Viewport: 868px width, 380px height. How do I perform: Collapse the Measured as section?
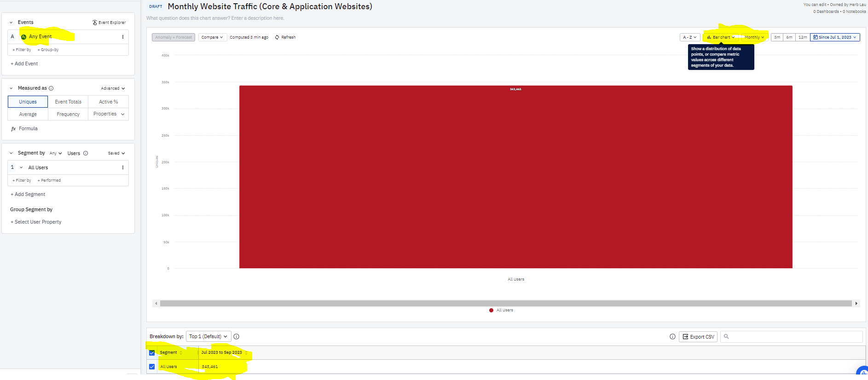click(x=11, y=88)
